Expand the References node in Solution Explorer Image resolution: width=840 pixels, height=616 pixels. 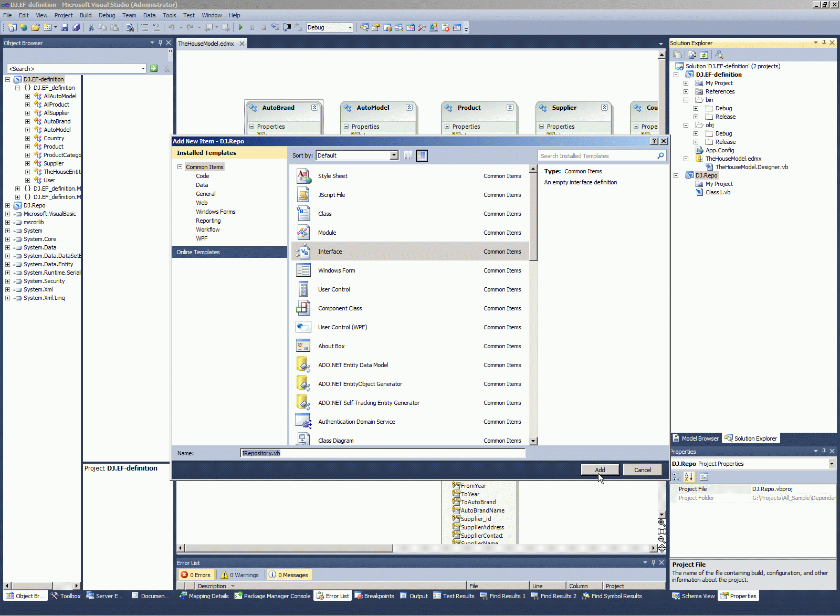pyautogui.click(x=686, y=91)
